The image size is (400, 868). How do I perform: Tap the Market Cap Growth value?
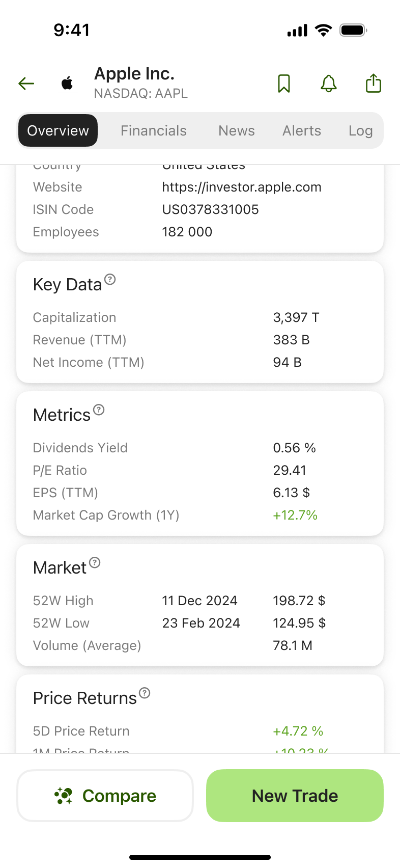[295, 516]
